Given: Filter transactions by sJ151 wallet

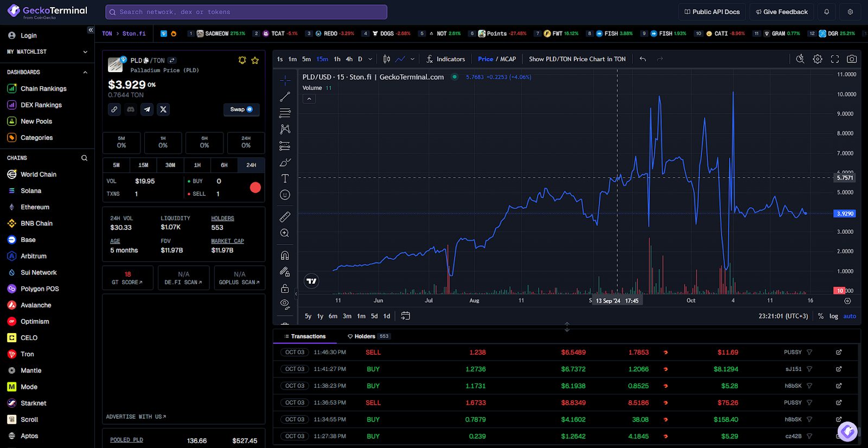Looking at the screenshot, I should click(809, 369).
